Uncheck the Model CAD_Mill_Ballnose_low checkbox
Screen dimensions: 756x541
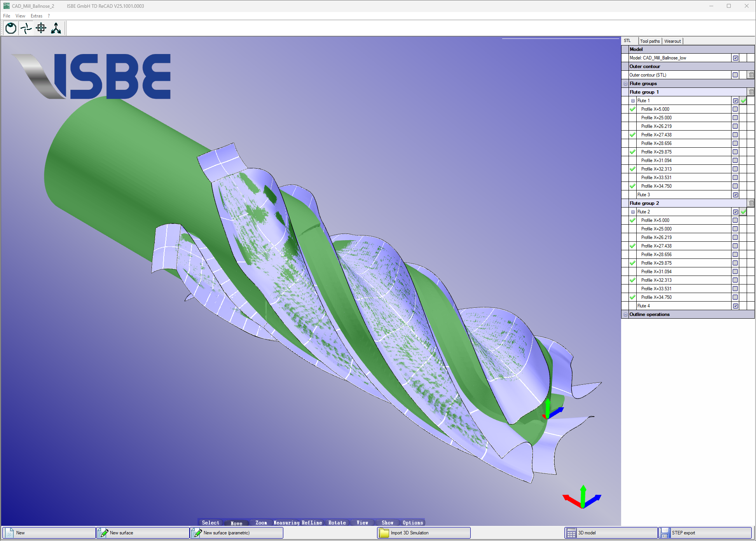coord(735,58)
